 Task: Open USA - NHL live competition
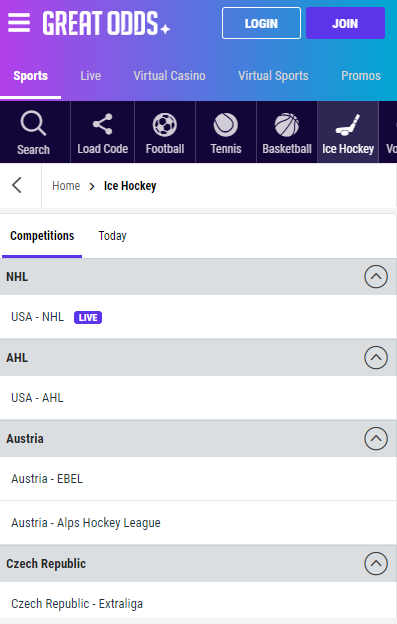[x=198, y=317]
